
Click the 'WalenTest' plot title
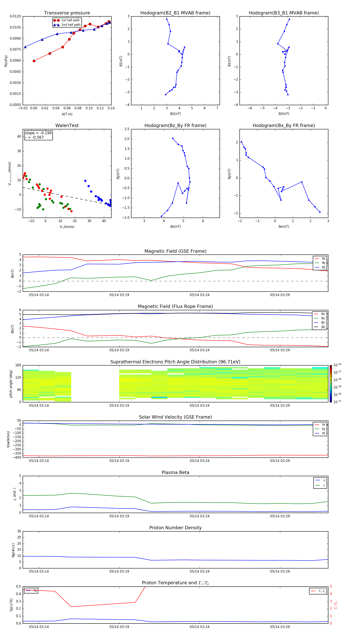(67, 125)
